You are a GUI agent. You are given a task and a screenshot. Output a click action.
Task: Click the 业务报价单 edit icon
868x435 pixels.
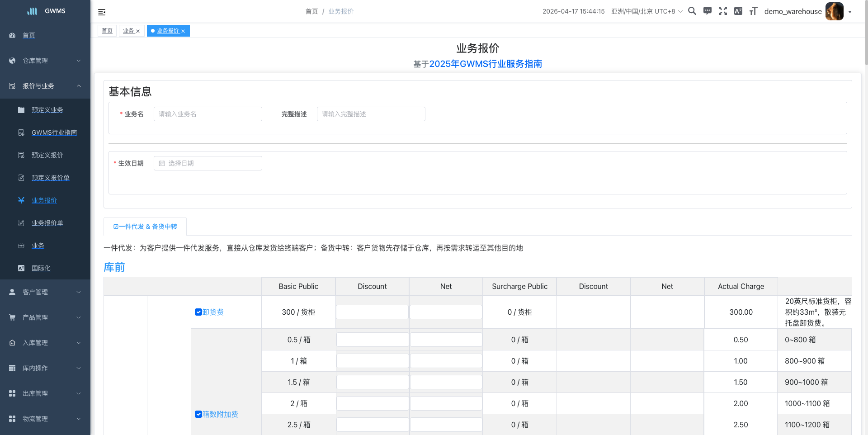[x=21, y=223]
